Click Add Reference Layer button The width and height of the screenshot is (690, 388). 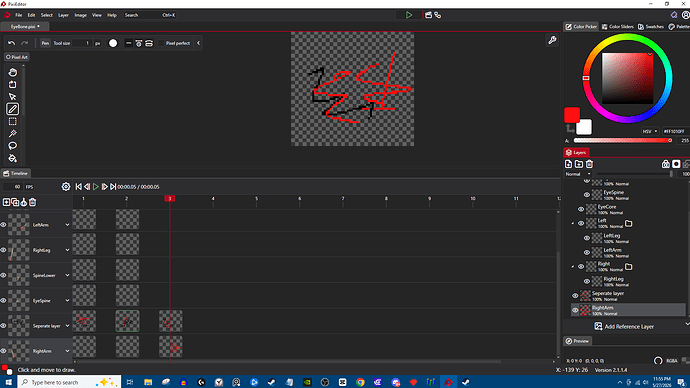click(x=624, y=326)
